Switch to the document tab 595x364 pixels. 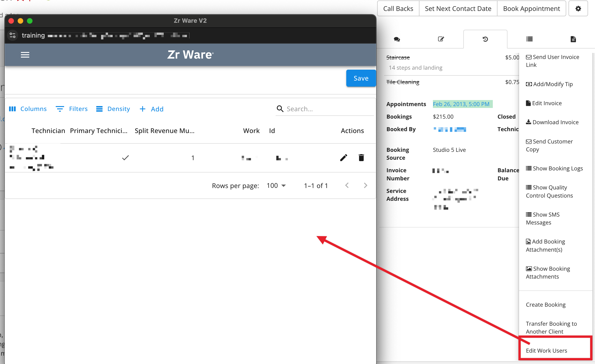tap(573, 39)
